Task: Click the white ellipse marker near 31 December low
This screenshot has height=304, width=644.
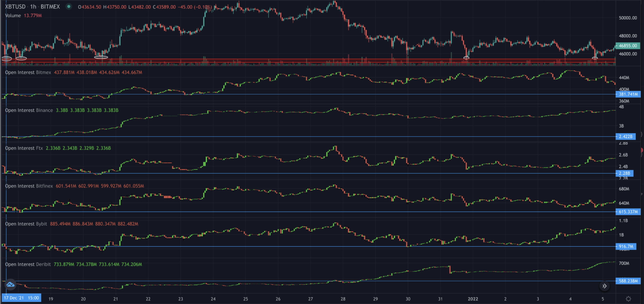Action: pos(466,58)
